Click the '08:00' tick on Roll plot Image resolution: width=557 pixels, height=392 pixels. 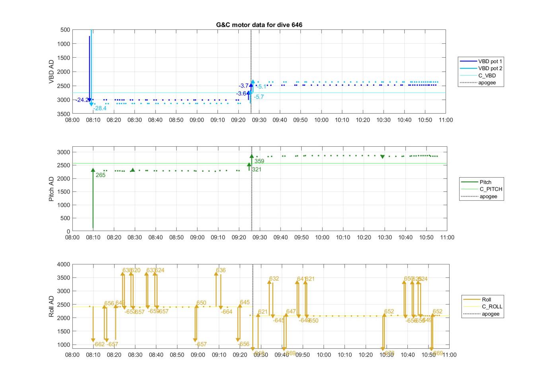pyautogui.click(x=72, y=355)
